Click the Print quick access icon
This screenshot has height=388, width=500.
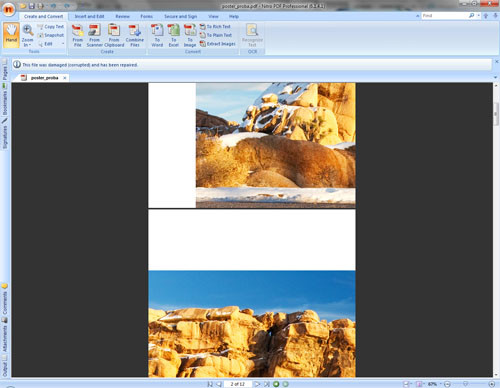40,6
